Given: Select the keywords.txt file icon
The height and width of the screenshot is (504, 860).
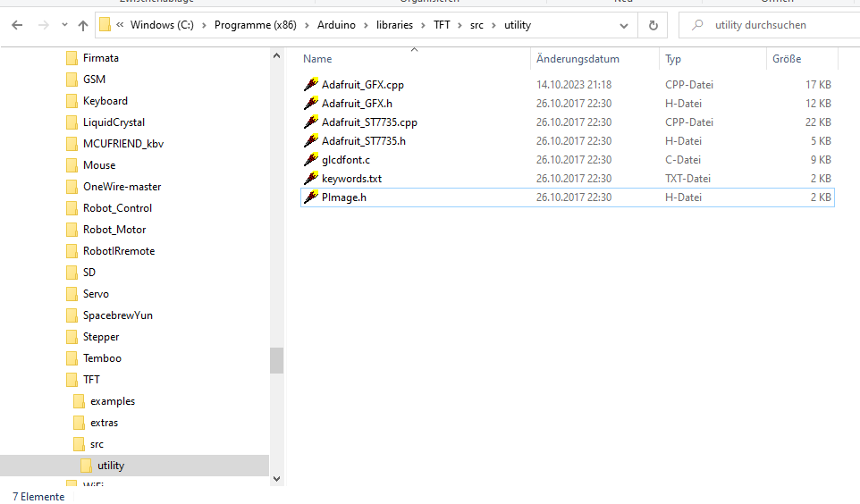Looking at the screenshot, I should pyautogui.click(x=311, y=178).
